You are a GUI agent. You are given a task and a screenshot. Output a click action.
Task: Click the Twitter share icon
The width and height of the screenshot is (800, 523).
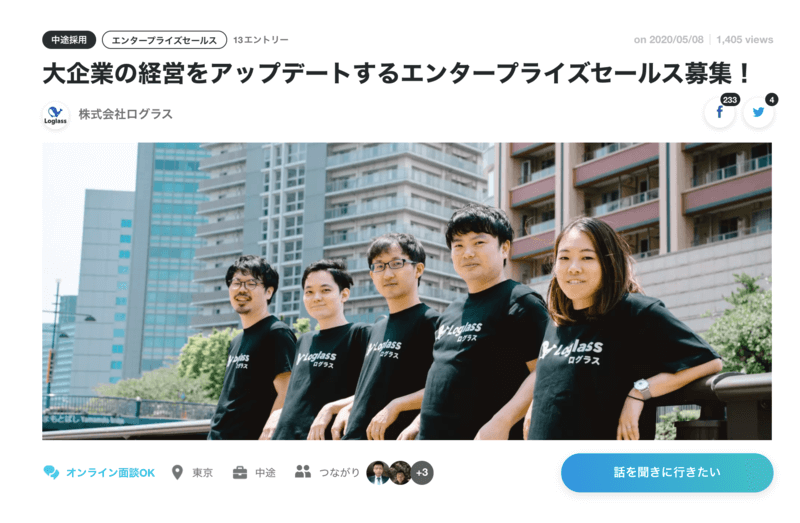[759, 112]
